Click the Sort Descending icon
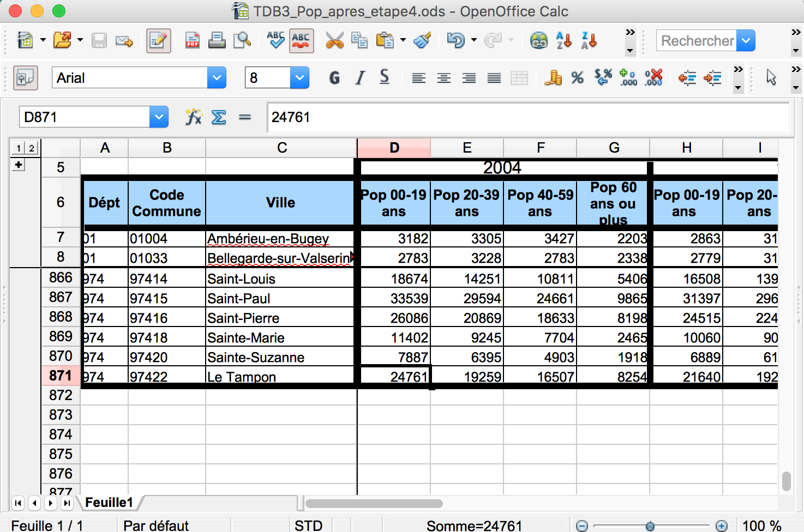804x532 pixels. coord(589,41)
